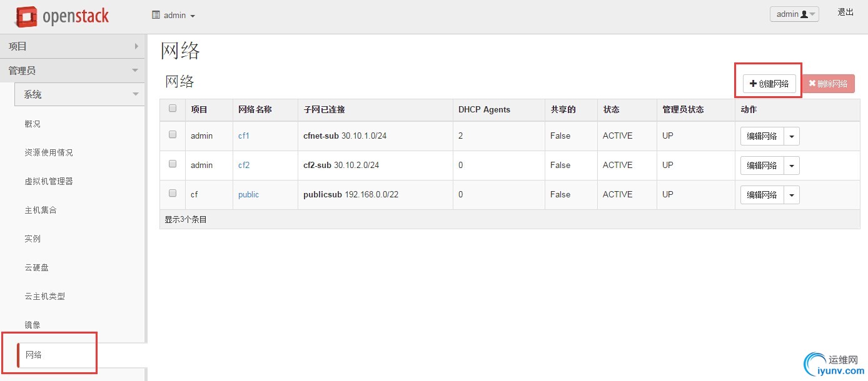Image resolution: width=868 pixels, height=381 pixels.
Task: Collapse the 系统 sidebar panel
Action: coord(79,94)
